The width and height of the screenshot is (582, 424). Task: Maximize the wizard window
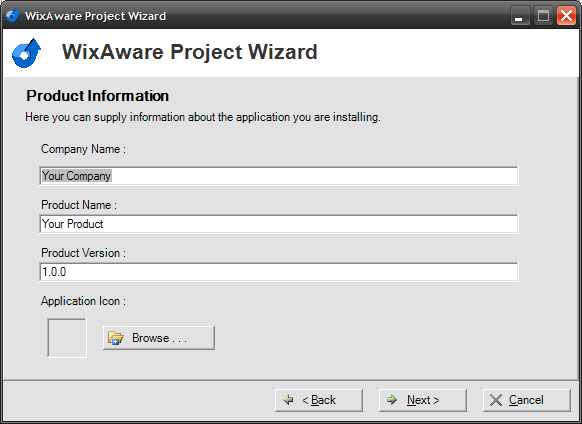click(543, 16)
